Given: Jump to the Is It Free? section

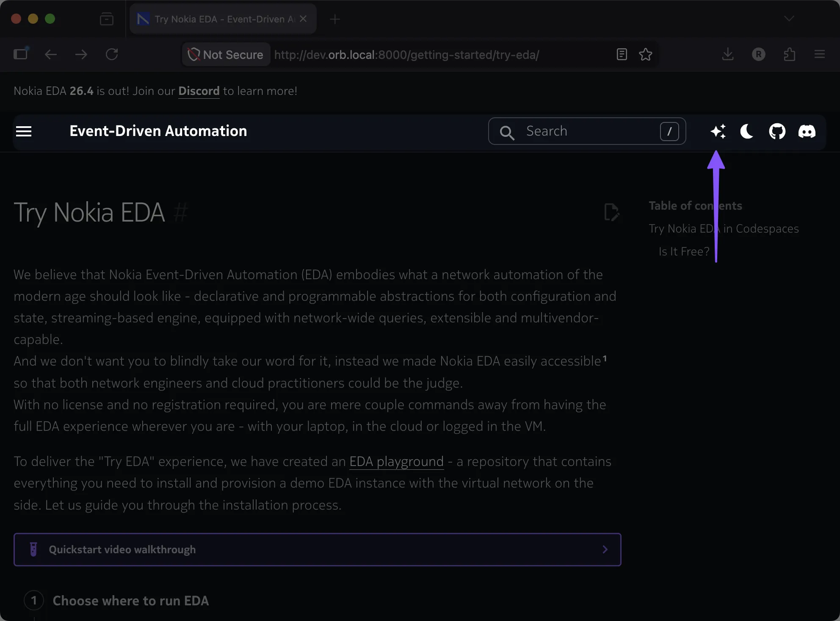Looking at the screenshot, I should coord(684,252).
